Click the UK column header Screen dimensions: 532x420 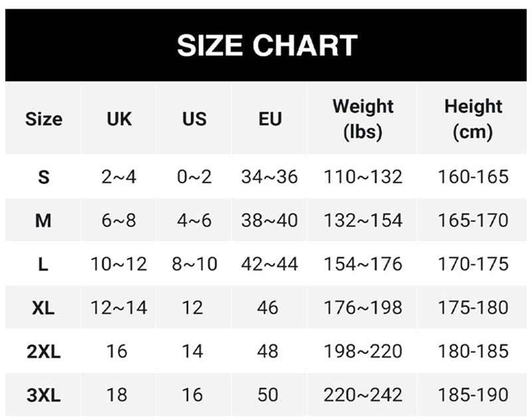(119, 119)
